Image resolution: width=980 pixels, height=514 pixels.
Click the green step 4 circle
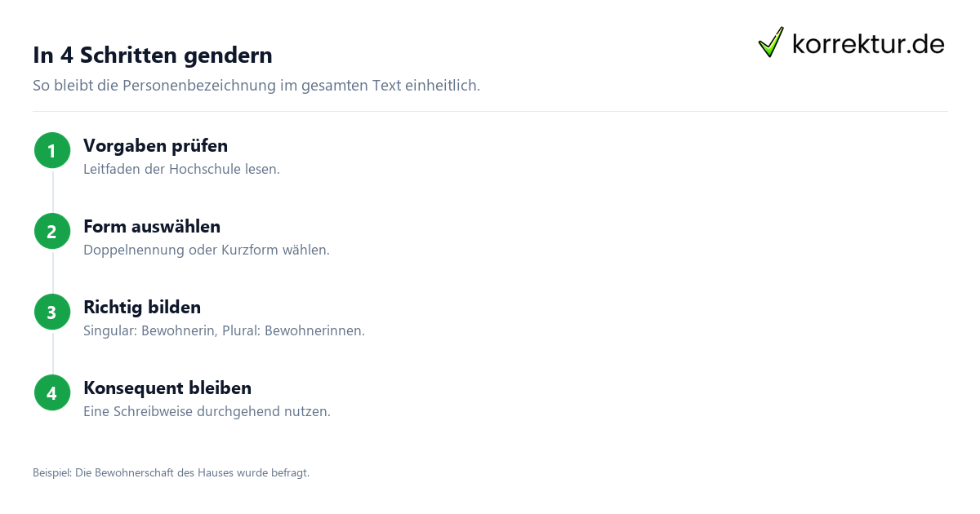click(52, 392)
